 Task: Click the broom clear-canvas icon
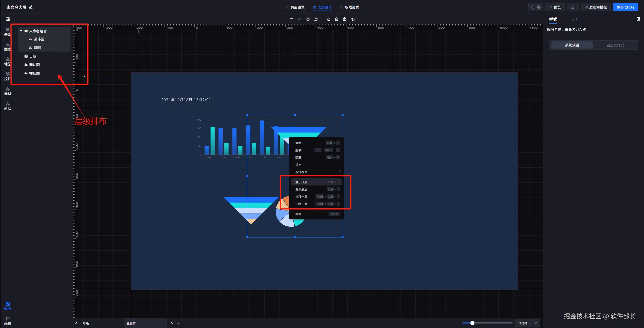pyautogui.click(x=316, y=19)
